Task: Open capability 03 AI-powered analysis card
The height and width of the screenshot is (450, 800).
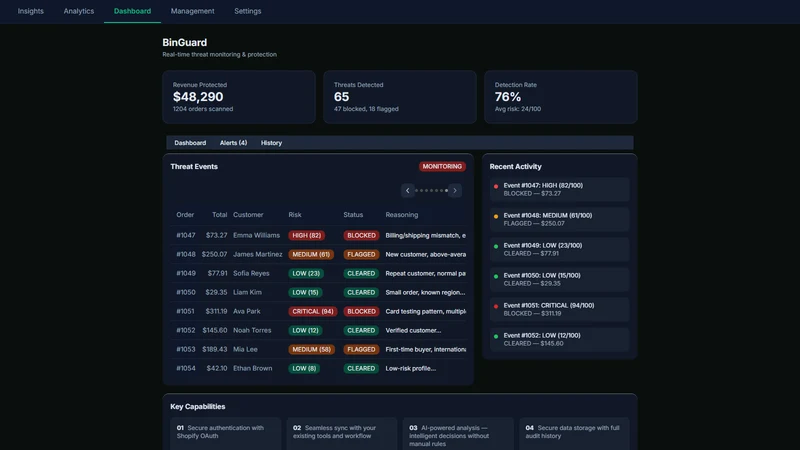Action: 458,434
